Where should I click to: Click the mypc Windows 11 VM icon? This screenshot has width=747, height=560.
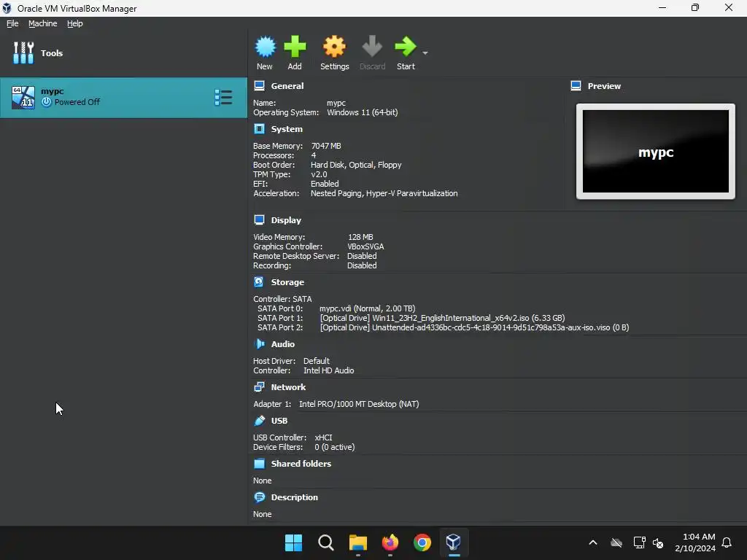tap(23, 98)
